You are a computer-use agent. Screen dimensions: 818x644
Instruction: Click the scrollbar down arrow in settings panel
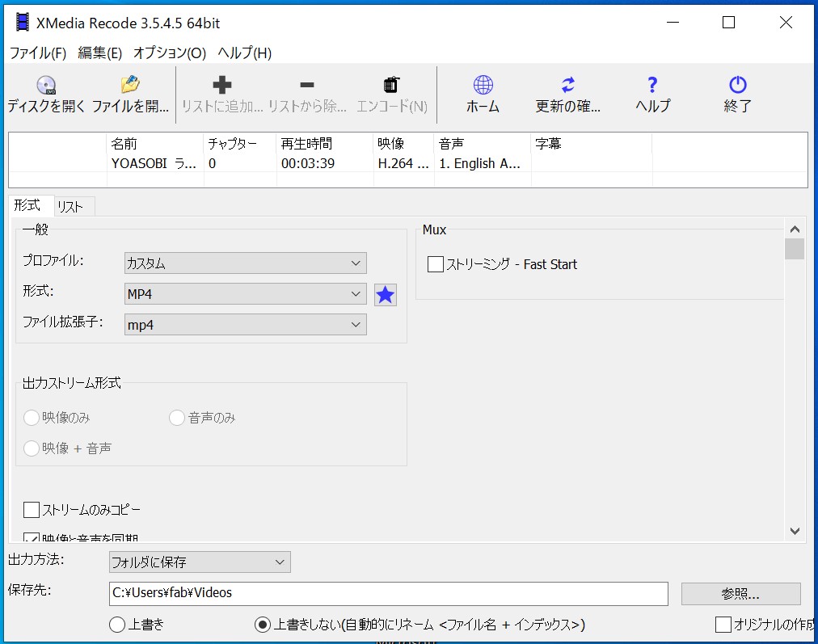coord(794,531)
